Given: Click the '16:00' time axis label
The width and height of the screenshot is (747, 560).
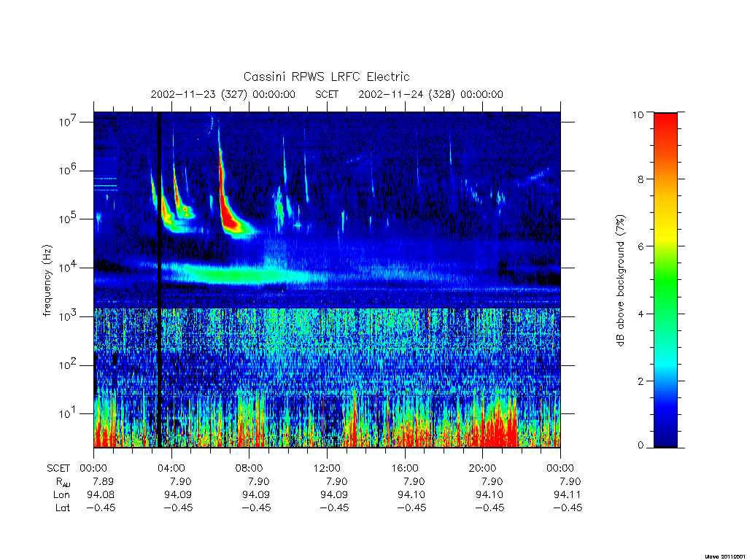Looking at the screenshot, I should pos(405,468).
